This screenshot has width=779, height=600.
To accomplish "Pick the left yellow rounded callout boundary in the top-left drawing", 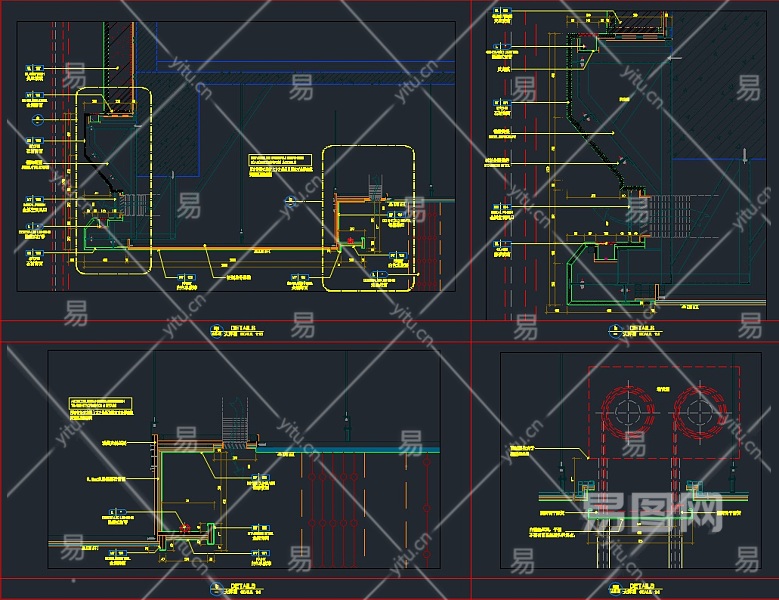I will click(x=114, y=181).
